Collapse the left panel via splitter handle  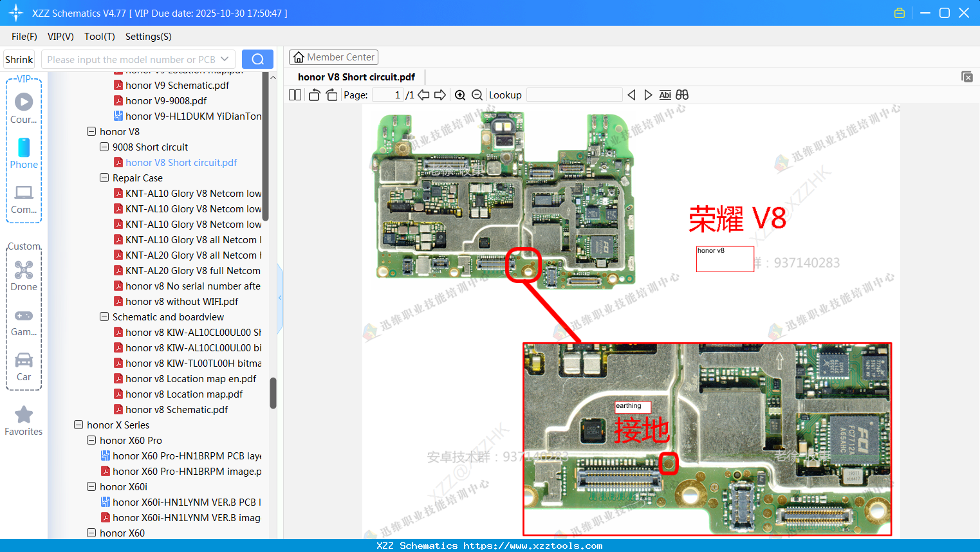point(280,298)
